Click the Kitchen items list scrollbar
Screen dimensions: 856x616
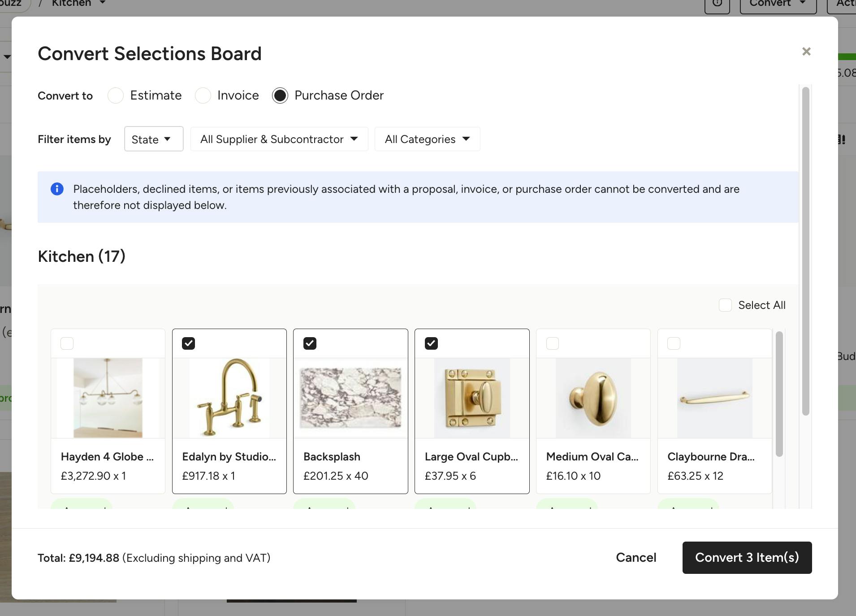[779, 395]
